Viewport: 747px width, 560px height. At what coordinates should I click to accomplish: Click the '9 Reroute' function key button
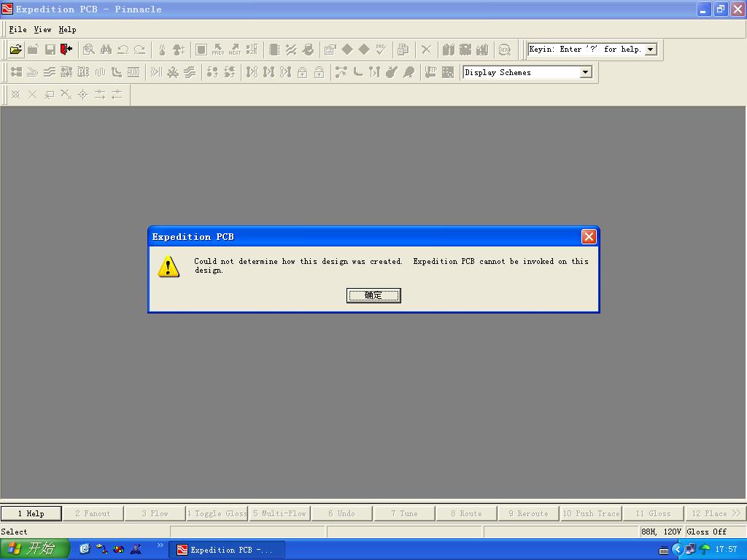(528, 513)
